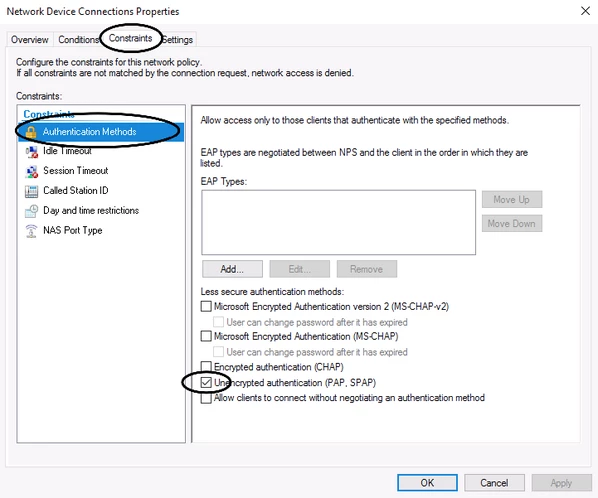Open the Settings tab

coord(177,40)
